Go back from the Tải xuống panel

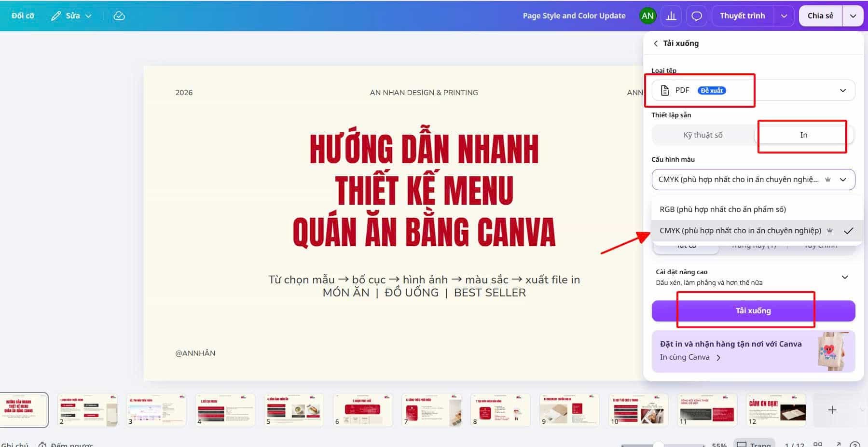(x=656, y=43)
